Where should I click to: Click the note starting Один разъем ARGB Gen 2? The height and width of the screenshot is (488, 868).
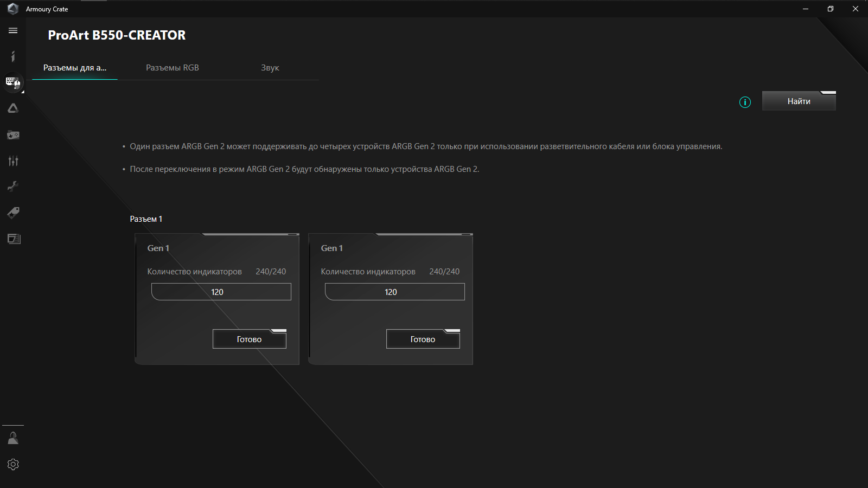click(x=426, y=146)
